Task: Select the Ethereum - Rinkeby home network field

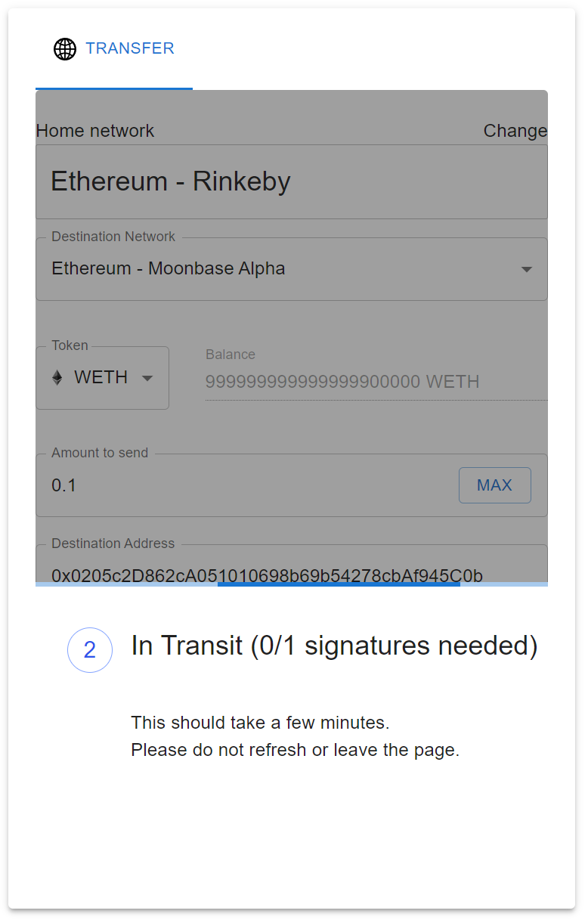Action: tap(292, 181)
